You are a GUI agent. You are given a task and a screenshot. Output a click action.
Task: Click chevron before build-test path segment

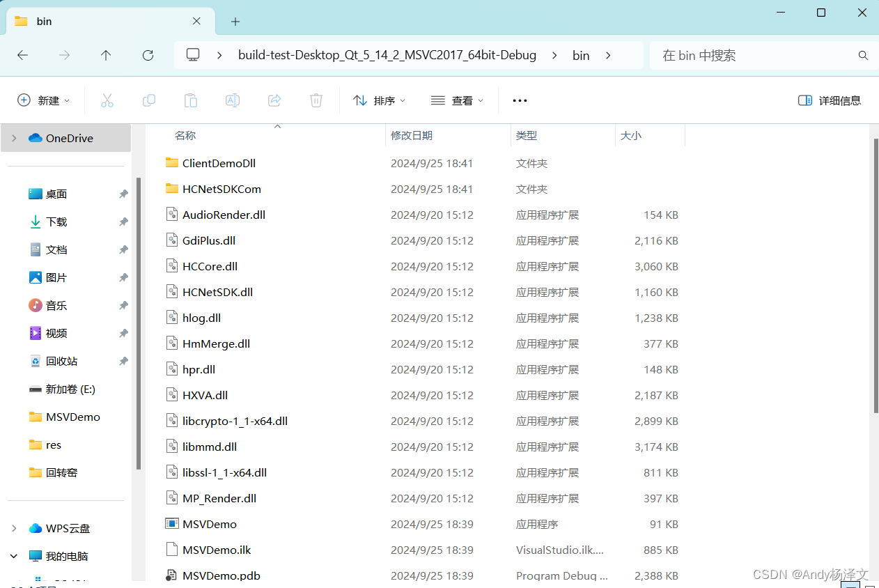click(x=220, y=55)
